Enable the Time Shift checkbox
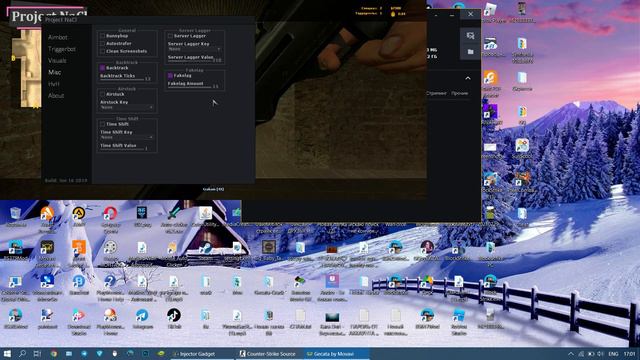 (x=102, y=124)
